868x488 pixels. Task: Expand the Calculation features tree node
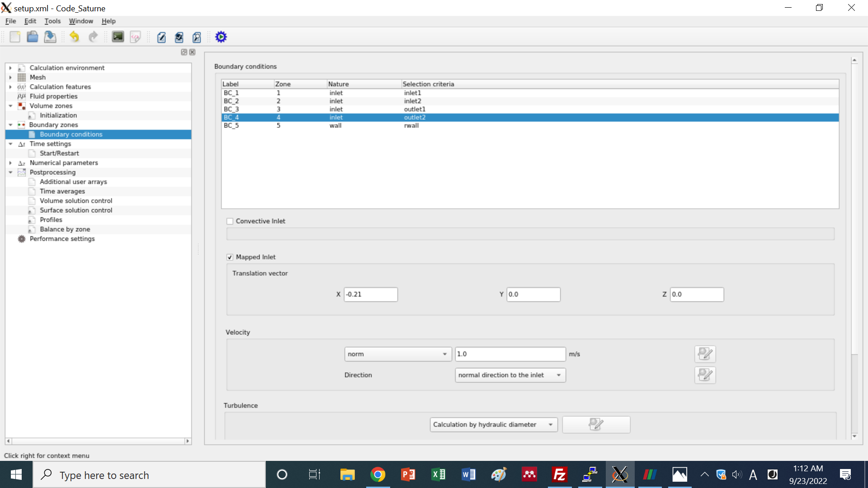click(10, 87)
